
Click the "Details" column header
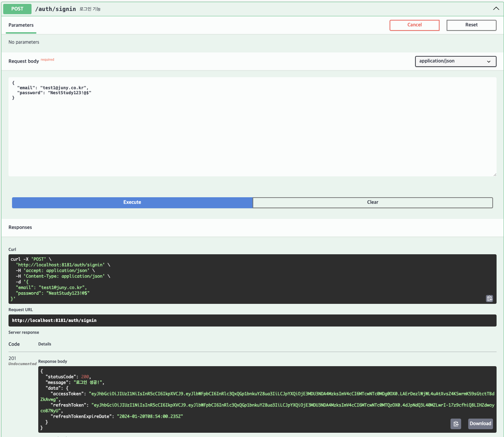pyautogui.click(x=45, y=344)
